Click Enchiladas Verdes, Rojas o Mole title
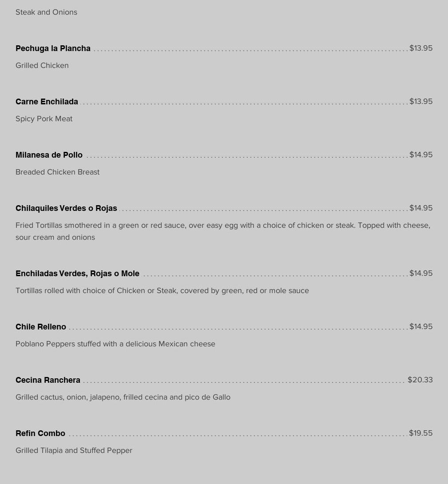The image size is (448, 484). coord(77,274)
